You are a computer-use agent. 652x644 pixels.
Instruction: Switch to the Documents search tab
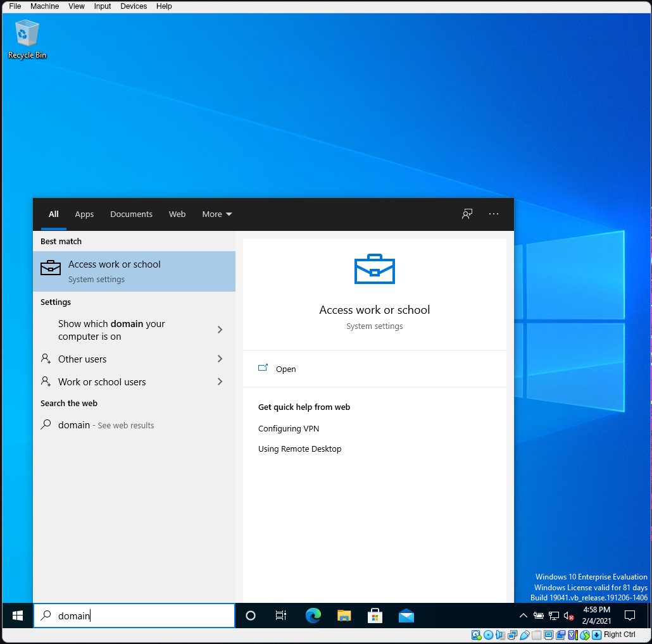click(131, 214)
